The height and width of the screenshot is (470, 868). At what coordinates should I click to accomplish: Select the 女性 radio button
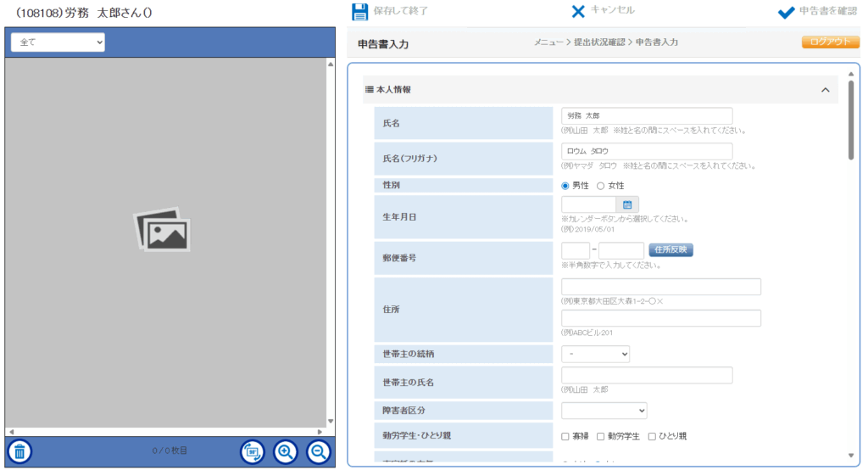point(601,185)
